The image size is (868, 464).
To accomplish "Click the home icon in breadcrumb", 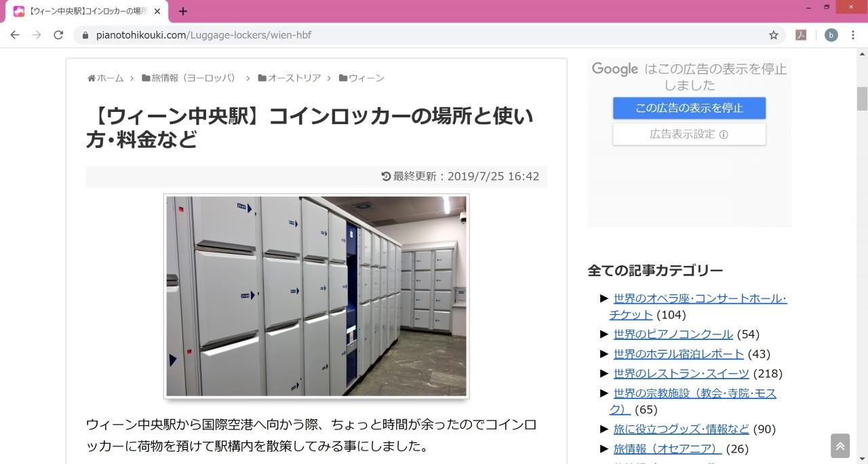I will point(92,78).
